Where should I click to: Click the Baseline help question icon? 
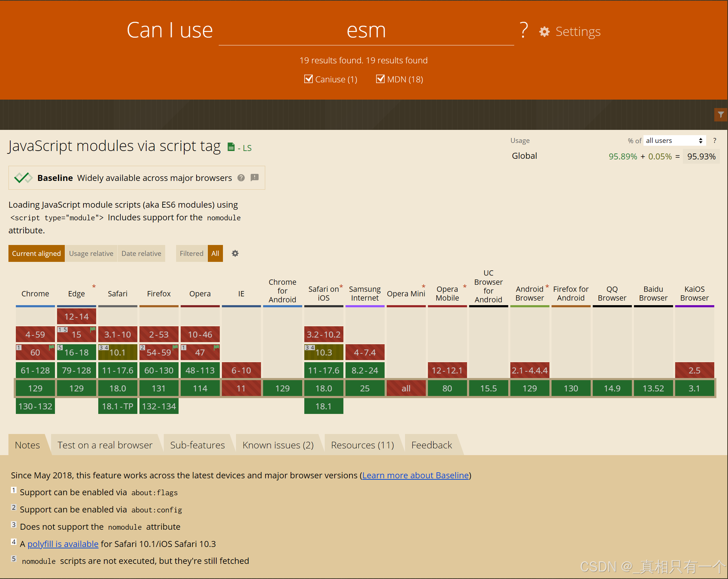point(241,178)
